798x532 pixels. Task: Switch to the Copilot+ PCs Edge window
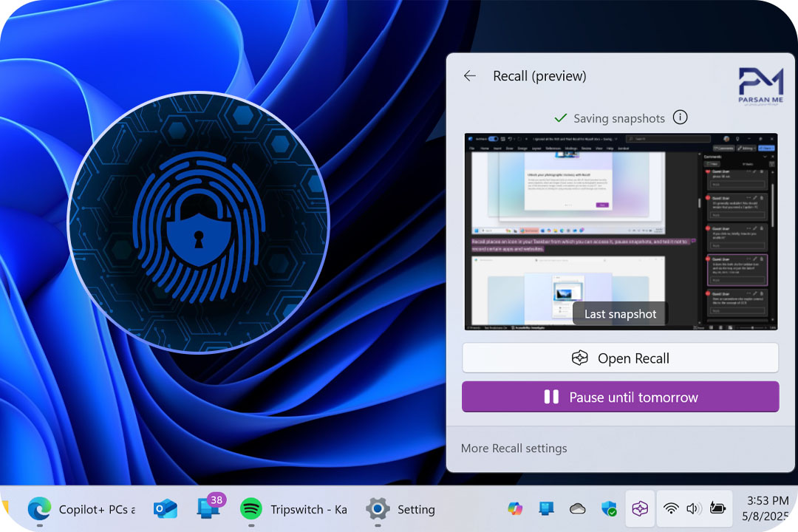pyautogui.click(x=97, y=510)
